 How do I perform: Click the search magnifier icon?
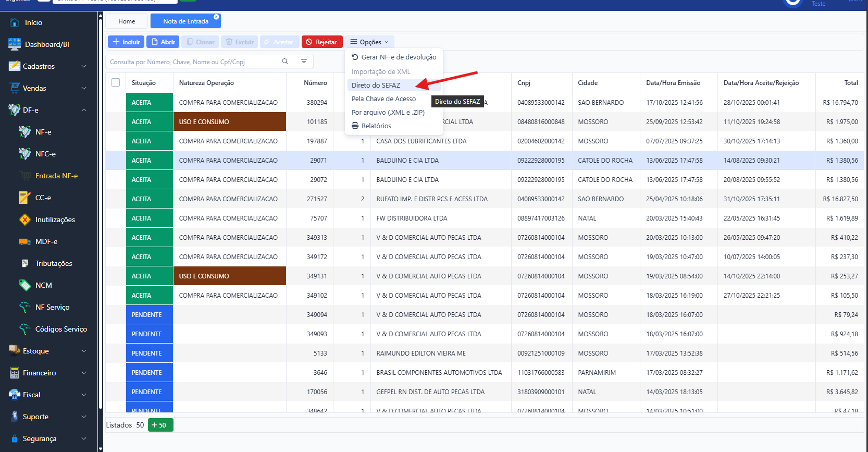[285, 62]
